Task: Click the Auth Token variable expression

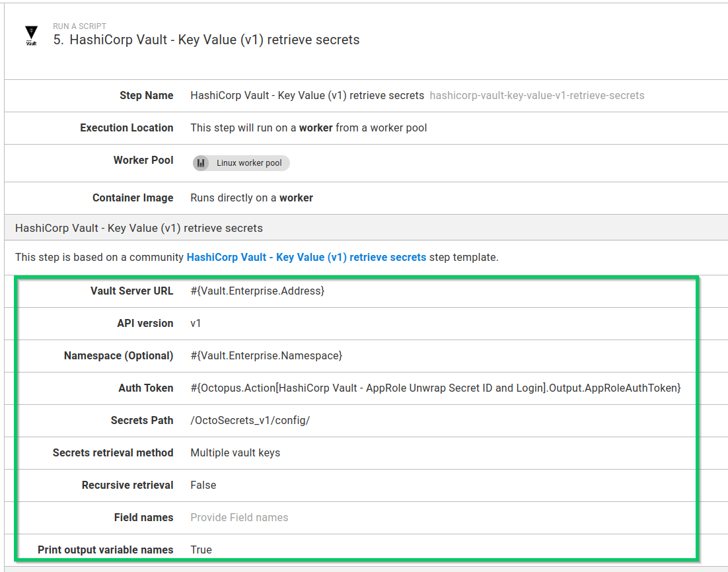Action: coord(435,388)
